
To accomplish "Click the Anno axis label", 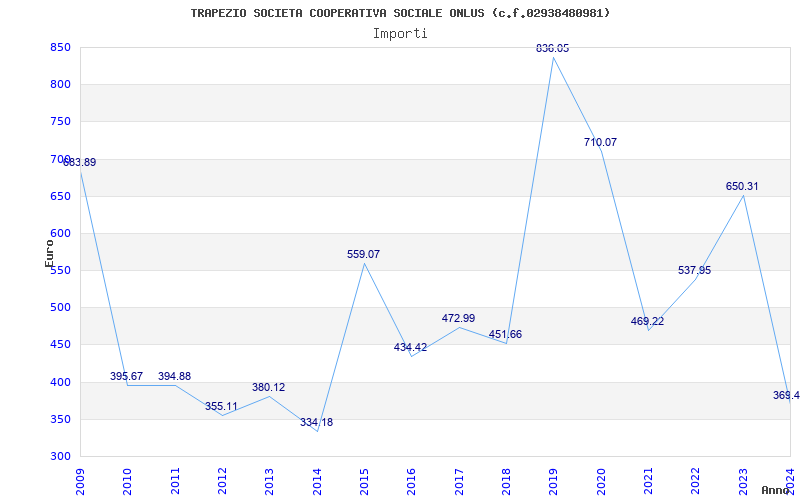I will pos(776,490).
